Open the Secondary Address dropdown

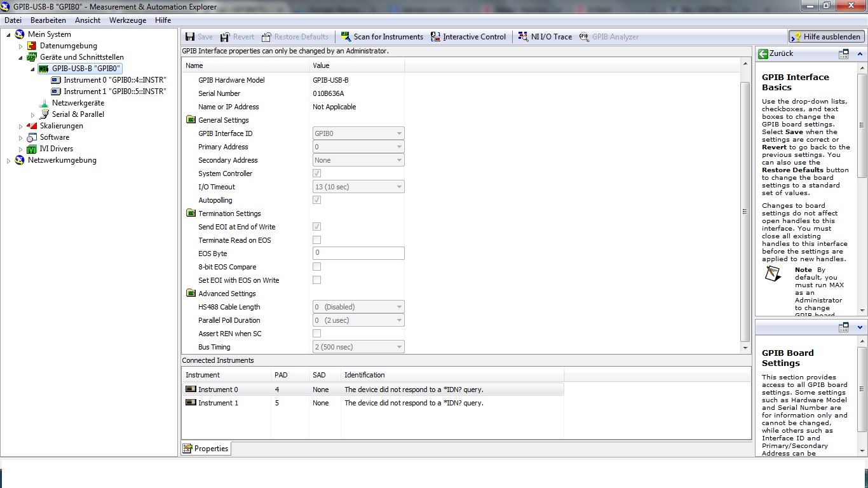[358, 160]
